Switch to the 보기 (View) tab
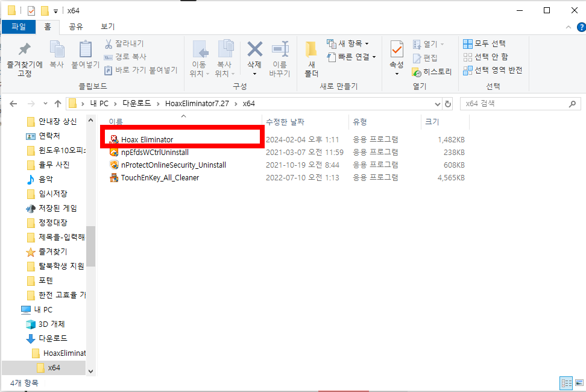The width and height of the screenshot is (586, 392). pos(108,27)
